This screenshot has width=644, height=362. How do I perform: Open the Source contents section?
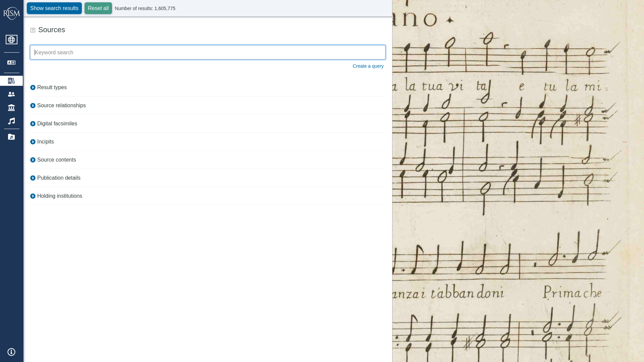56,160
